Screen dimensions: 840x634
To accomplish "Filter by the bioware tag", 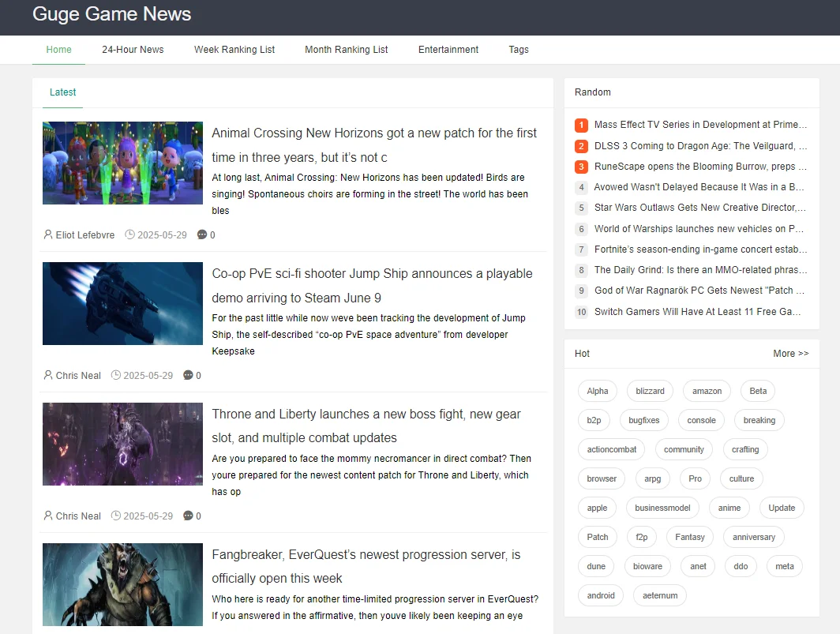I will point(648,566).
